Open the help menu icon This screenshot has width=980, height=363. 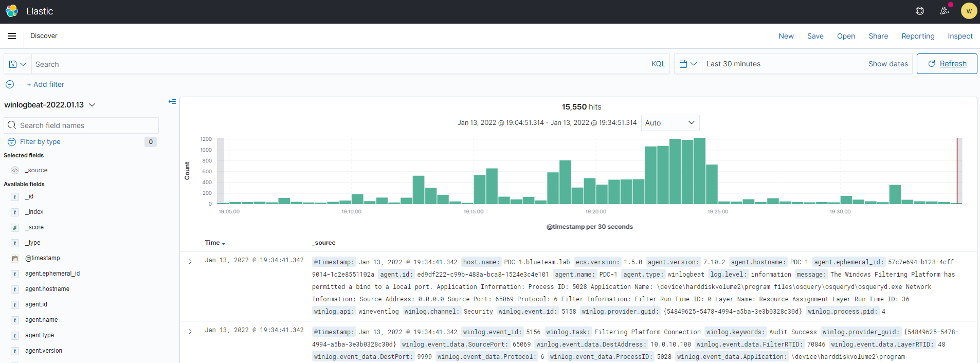click(920, 11)
